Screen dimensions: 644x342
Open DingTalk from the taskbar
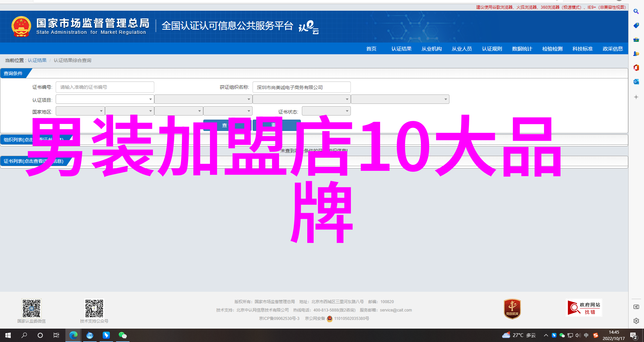tap(106, 335)
